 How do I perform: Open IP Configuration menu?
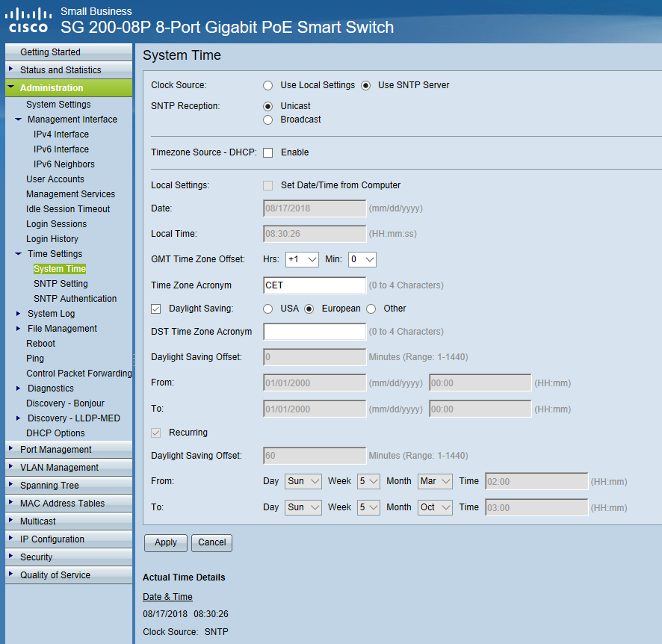tap(69, 539)
